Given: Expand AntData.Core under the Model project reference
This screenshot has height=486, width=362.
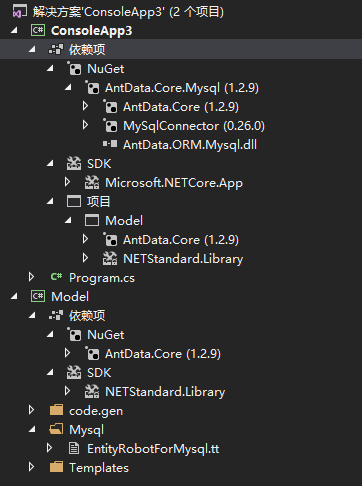Looking at the screenshot, I should (85, 239).
